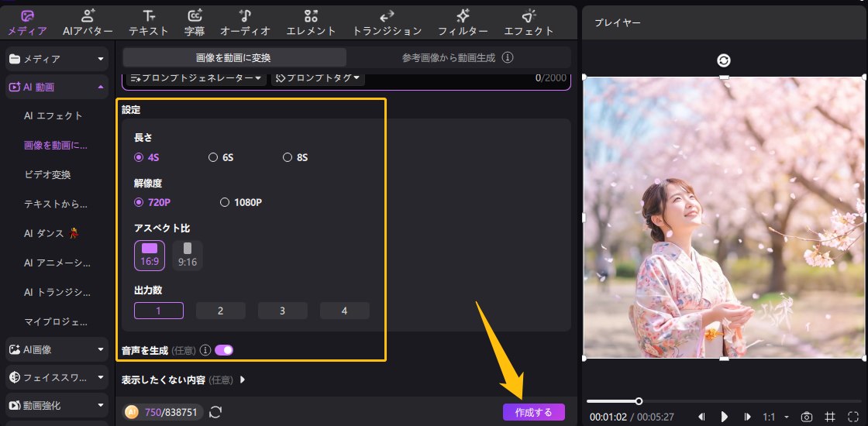868x426 pixels.
Task: Set output count to 3
Action: tap(282, 311)
